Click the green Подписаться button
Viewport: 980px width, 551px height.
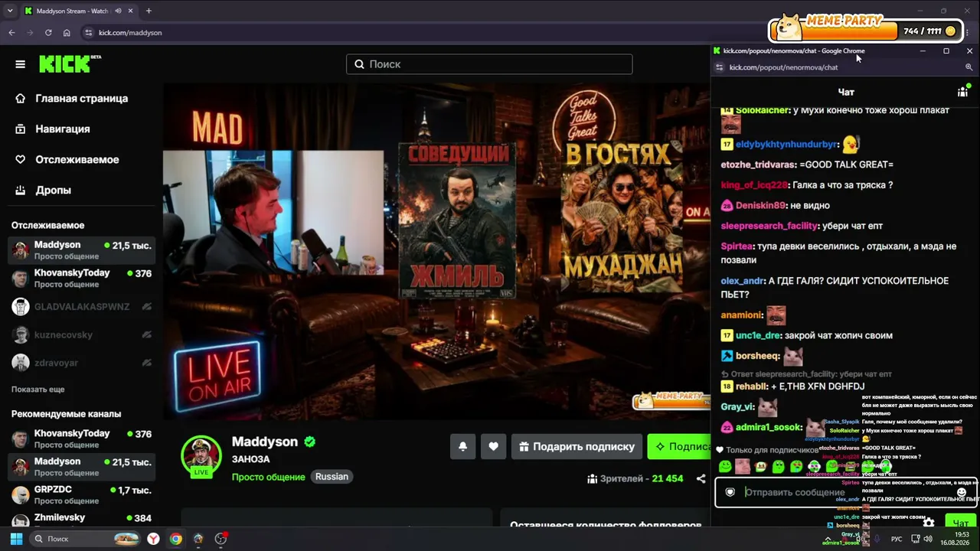click(x=679, y=446)
